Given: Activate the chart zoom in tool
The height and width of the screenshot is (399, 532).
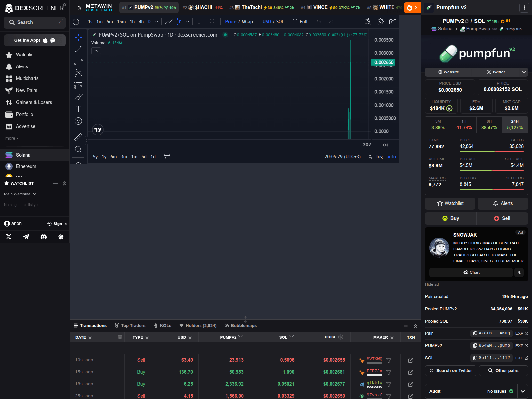Looking at the screenshot, I should coord(78,149).
